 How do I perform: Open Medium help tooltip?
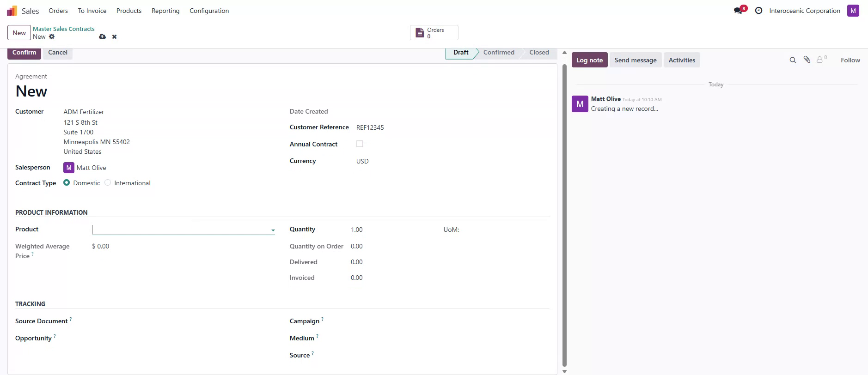click(317, 336)
